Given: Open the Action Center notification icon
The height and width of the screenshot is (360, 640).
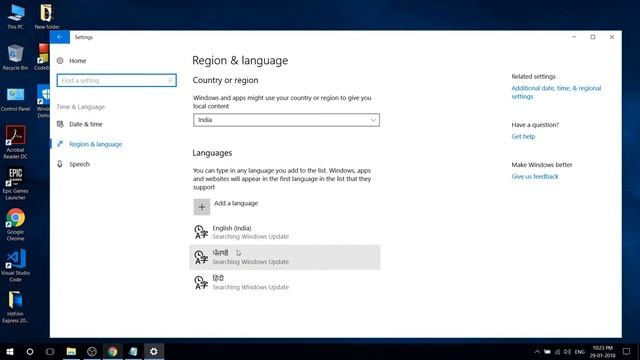Looking at the screenshot, I should pos(627,351).
